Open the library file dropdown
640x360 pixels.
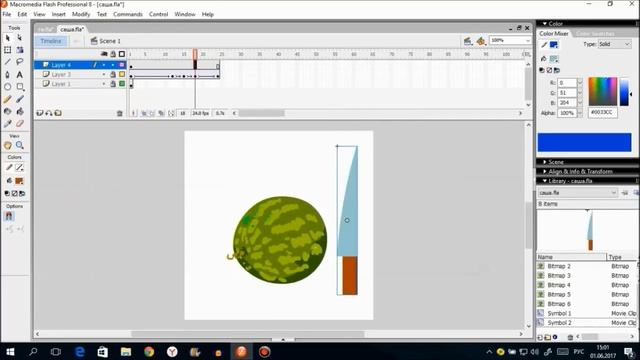[577, 193]
